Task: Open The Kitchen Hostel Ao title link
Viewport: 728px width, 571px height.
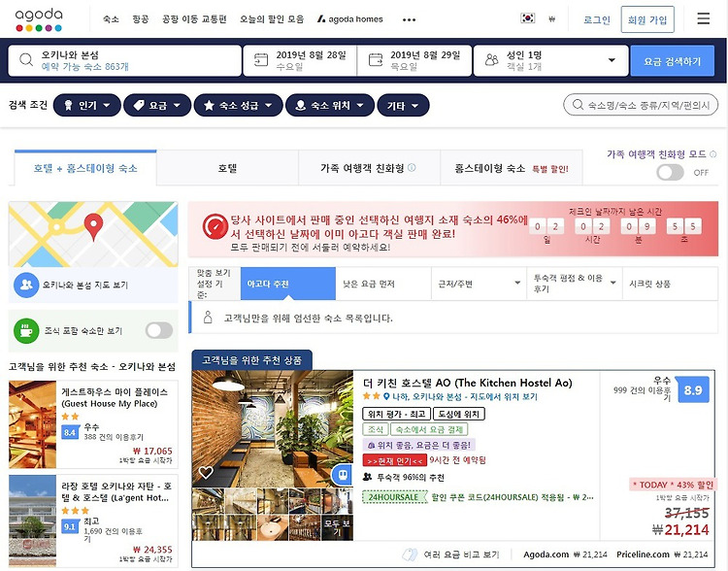Action: coord(467,383)
